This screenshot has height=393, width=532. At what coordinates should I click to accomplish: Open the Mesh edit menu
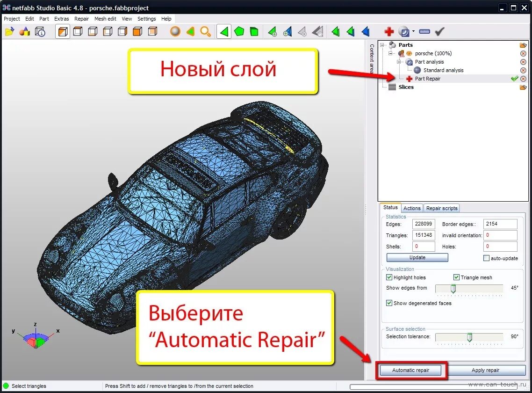(x=105, y=19)
